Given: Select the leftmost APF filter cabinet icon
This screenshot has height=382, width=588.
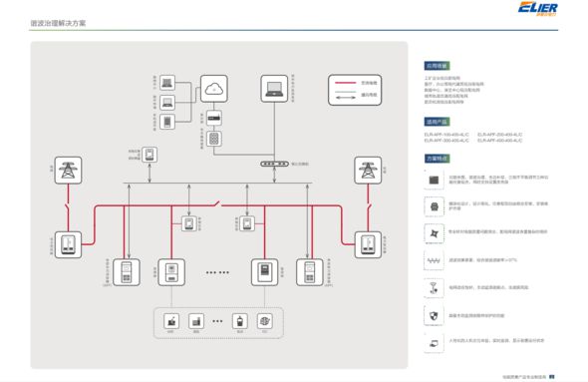Looking at the screenshot, I should (x=127, y=272).
